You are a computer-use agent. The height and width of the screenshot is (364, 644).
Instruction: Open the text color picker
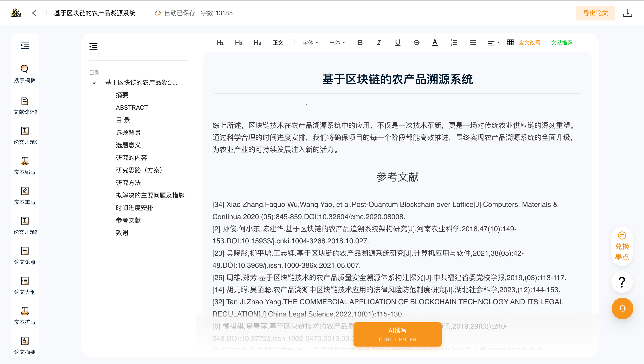(435, 43)
